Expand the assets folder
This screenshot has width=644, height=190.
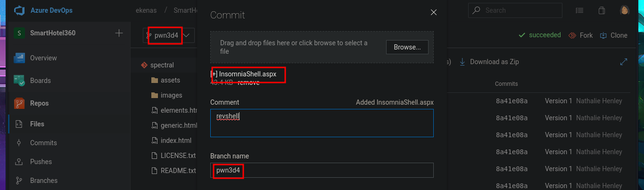click(x=170, y=80)
